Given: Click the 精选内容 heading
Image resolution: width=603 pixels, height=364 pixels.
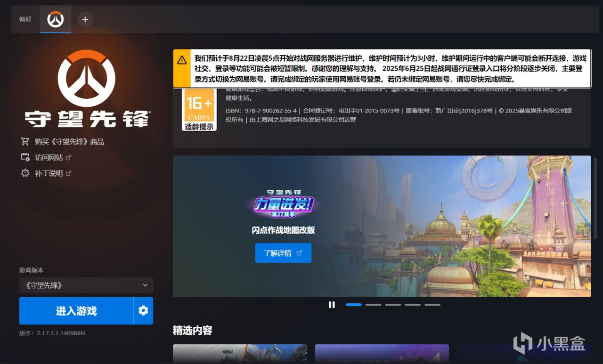Looking at the screenshot, I should click(192, 331).
